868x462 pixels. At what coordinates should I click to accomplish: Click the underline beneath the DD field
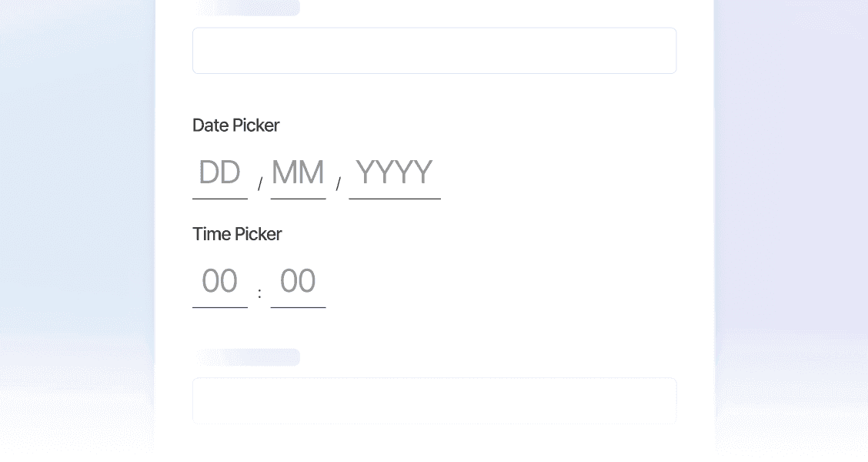[x=220, y=199]
